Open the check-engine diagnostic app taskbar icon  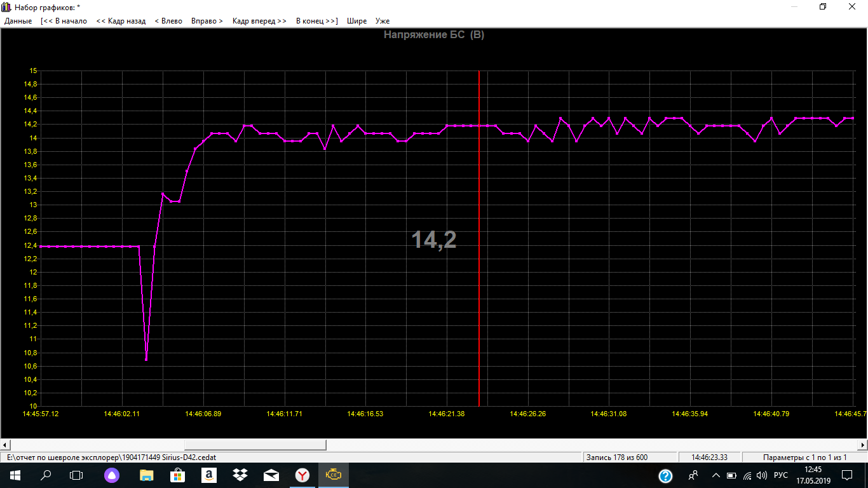point(334,475)
